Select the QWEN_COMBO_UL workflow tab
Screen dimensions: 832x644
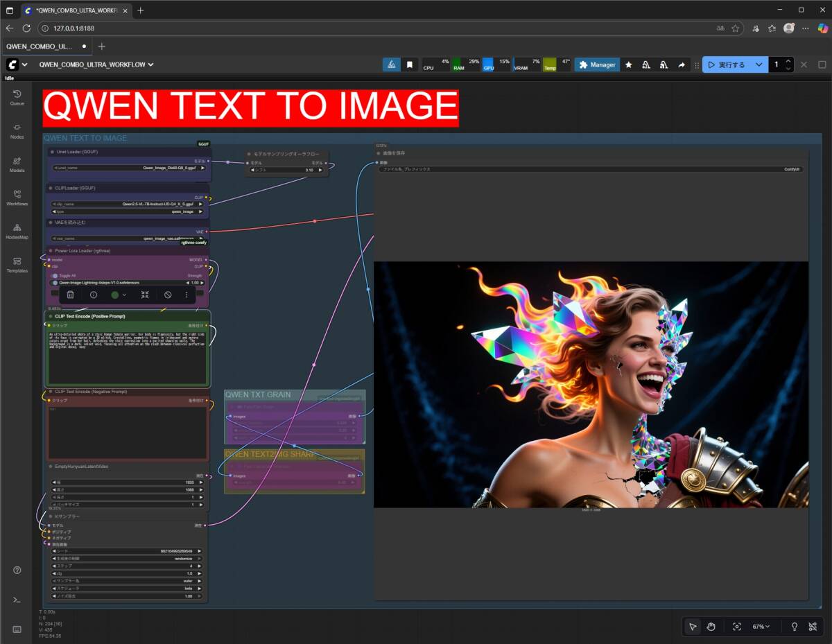click(x=40, y=46)
